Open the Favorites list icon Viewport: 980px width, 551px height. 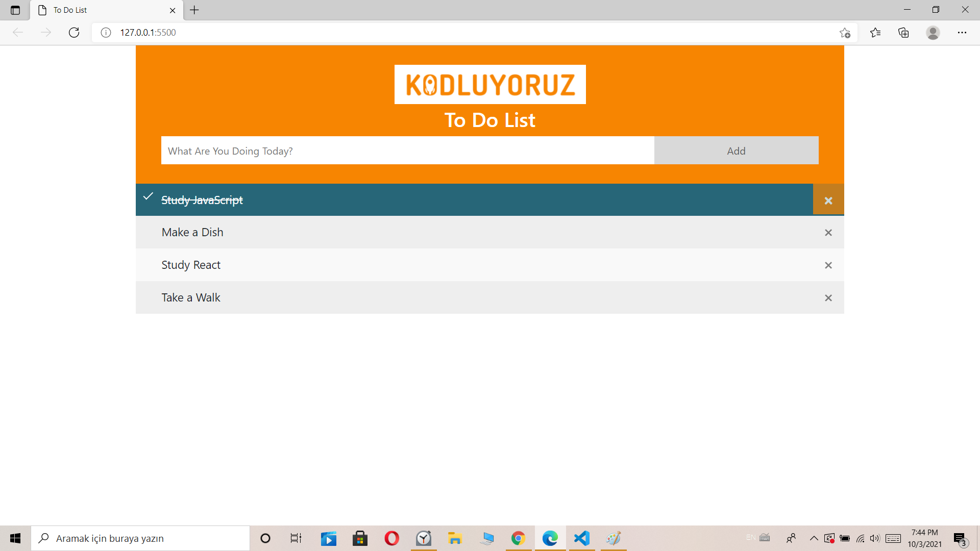pos(875,33)
